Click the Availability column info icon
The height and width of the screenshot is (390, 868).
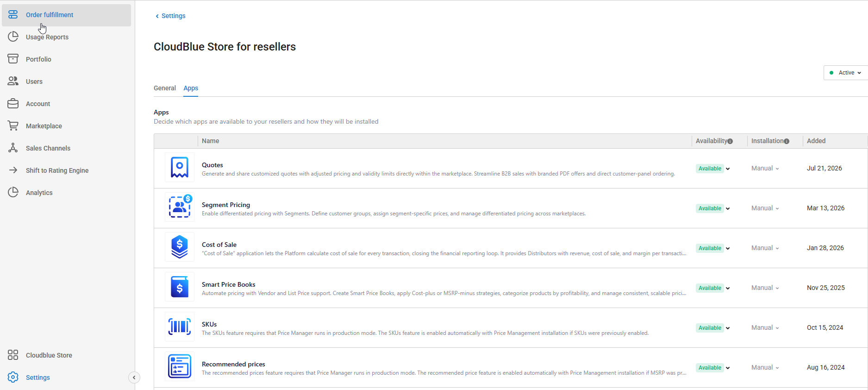point(730,141)
